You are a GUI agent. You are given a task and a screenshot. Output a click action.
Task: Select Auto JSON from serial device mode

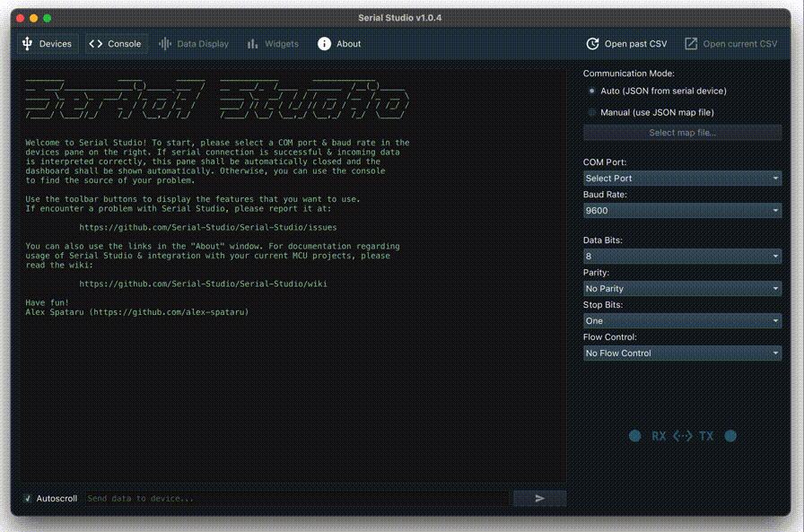pos(591,91)
